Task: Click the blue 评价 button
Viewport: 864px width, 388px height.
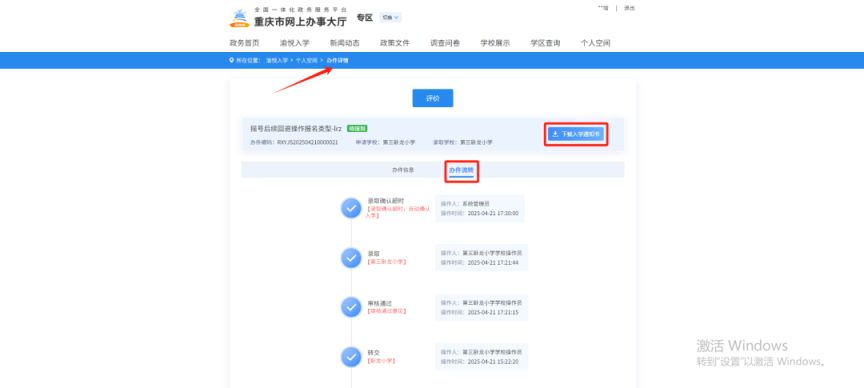Action: [433, 98]
